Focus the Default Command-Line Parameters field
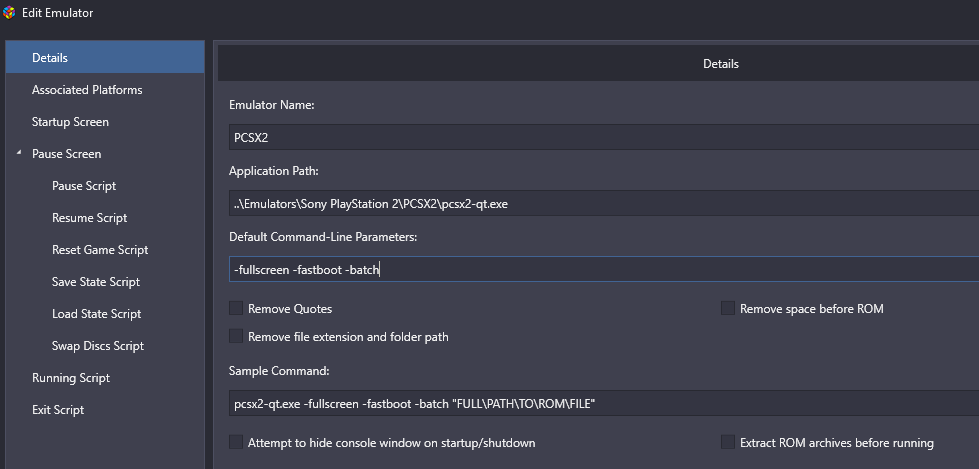979x469 pixels. coord(604,269)
